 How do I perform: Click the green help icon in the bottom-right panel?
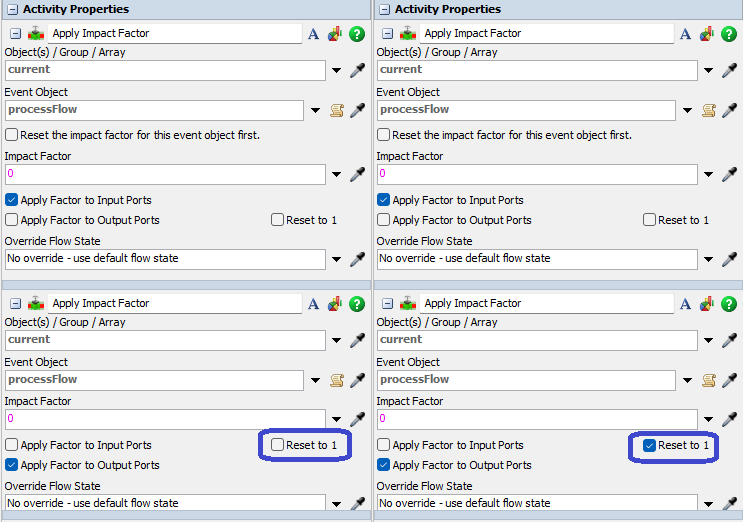click(729, 304)
